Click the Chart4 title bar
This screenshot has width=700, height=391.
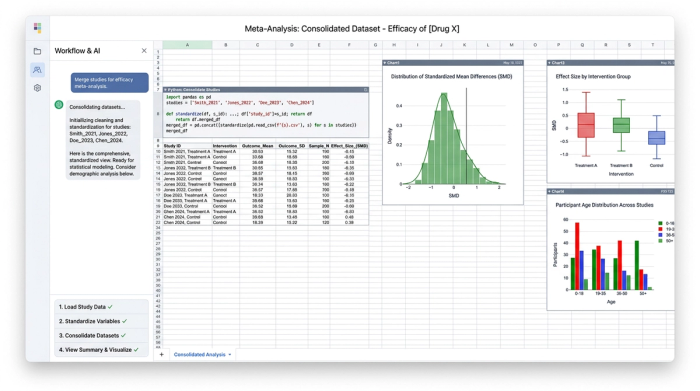pyautogui.click(x=610, y=191)
